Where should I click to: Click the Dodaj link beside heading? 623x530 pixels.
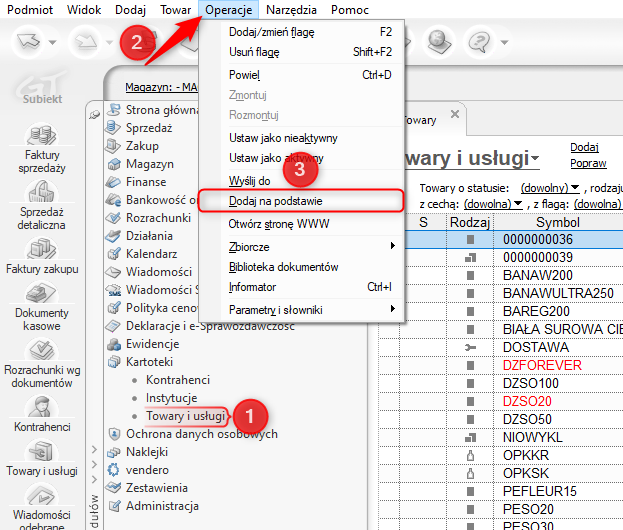[x=584, y=147]
